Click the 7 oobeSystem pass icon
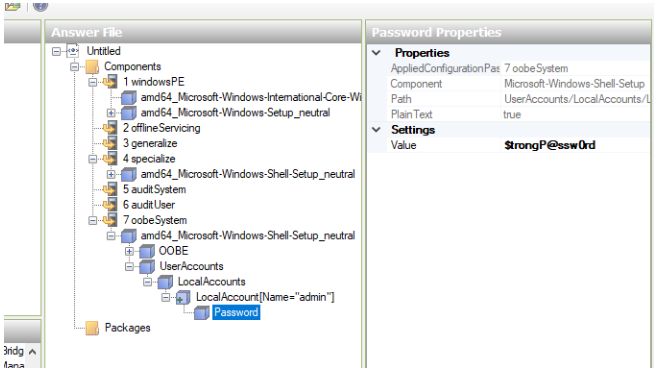Viewport: 657px width, 379px height. pos(110,220)
